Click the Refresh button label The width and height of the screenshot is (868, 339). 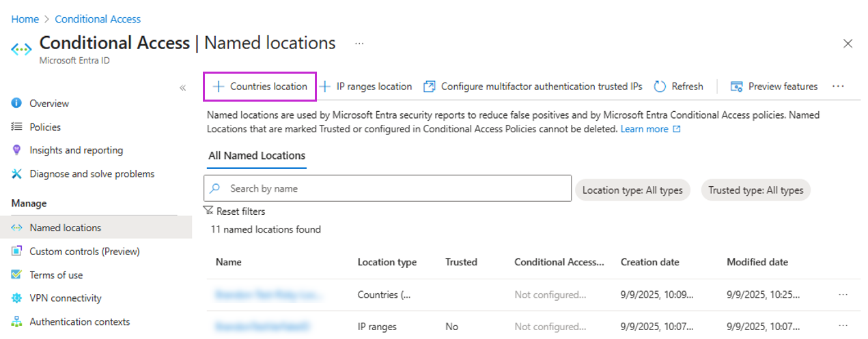click(687, 87)
